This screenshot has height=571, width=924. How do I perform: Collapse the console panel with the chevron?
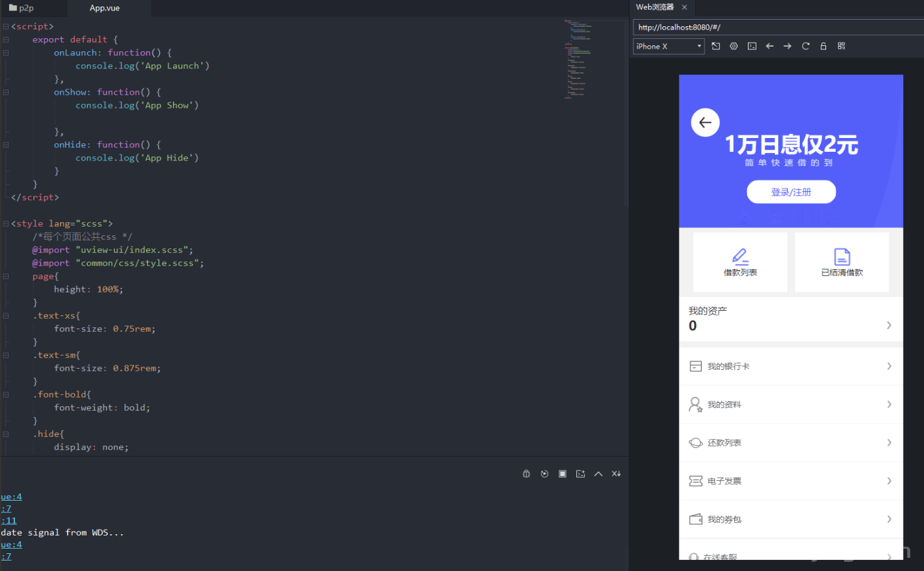pos(598,473)
